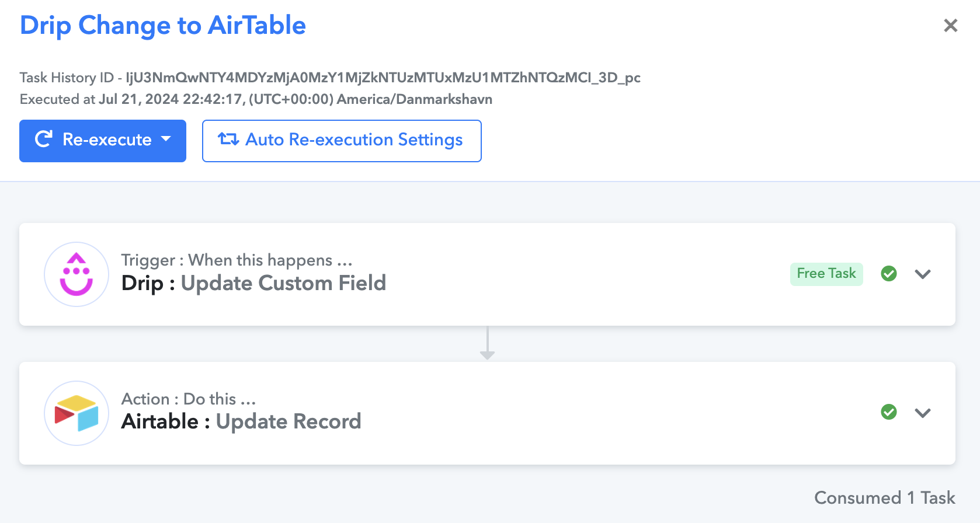Select the Task History ID string

[x=383, y=78]
